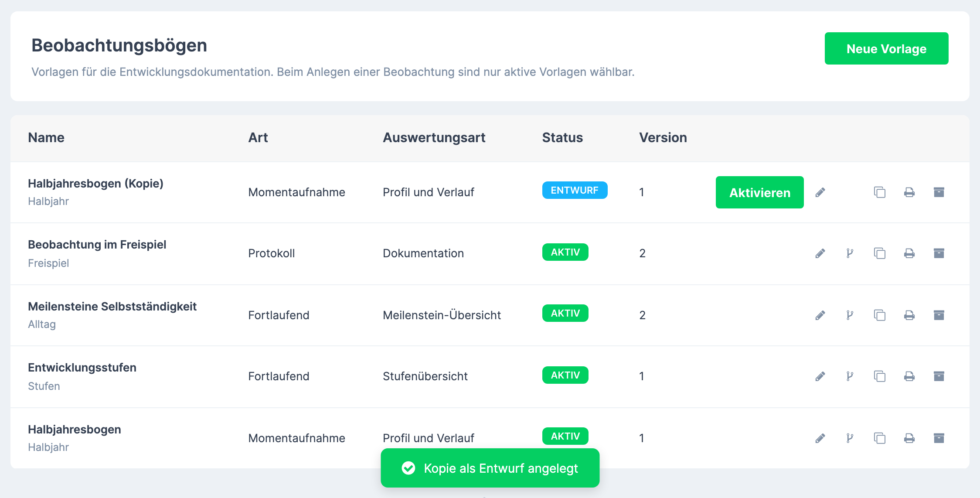Select the Art column header
Viewport: 980px width, 498px height.
pos(258,138)
